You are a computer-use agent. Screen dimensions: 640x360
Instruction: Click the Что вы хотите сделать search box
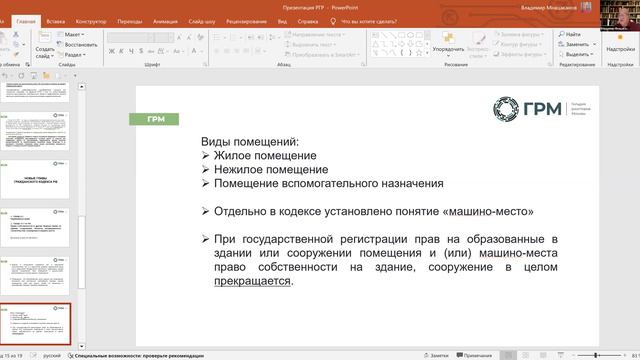[x=363, y=21]
